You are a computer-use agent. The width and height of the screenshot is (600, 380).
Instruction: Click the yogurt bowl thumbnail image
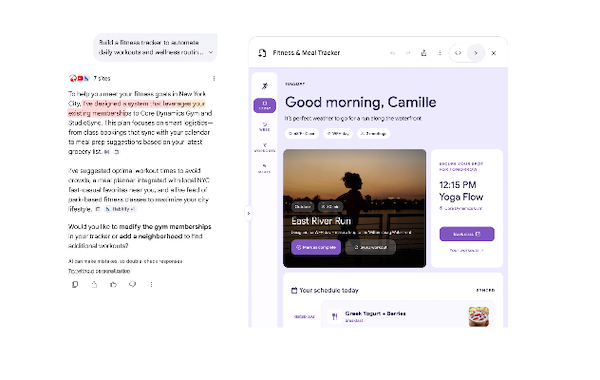coord(479,316)
